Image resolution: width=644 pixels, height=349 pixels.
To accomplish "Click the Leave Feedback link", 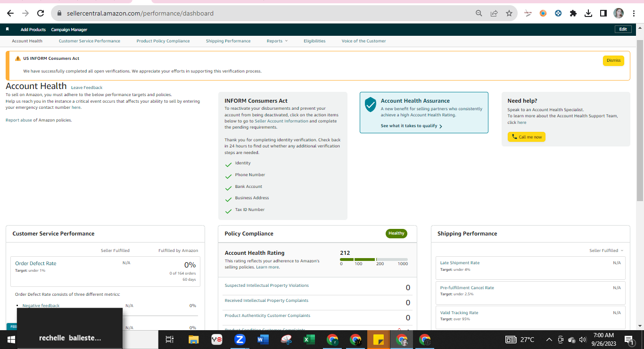I will click(87, 88).
